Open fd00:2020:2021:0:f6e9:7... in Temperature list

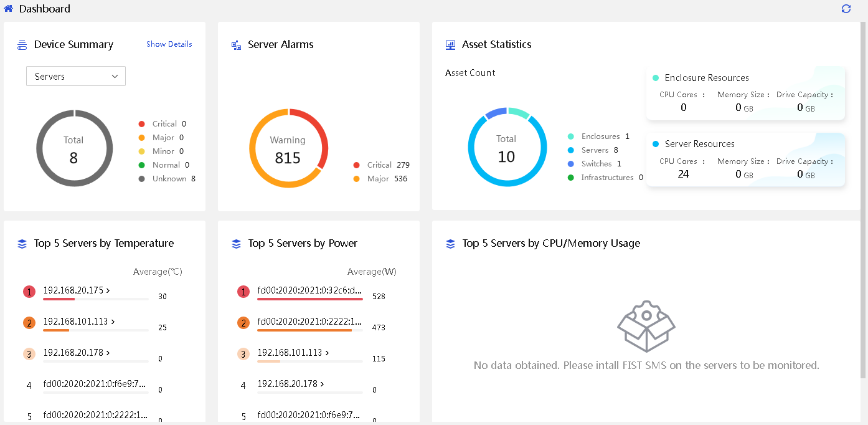pos(95,384)
